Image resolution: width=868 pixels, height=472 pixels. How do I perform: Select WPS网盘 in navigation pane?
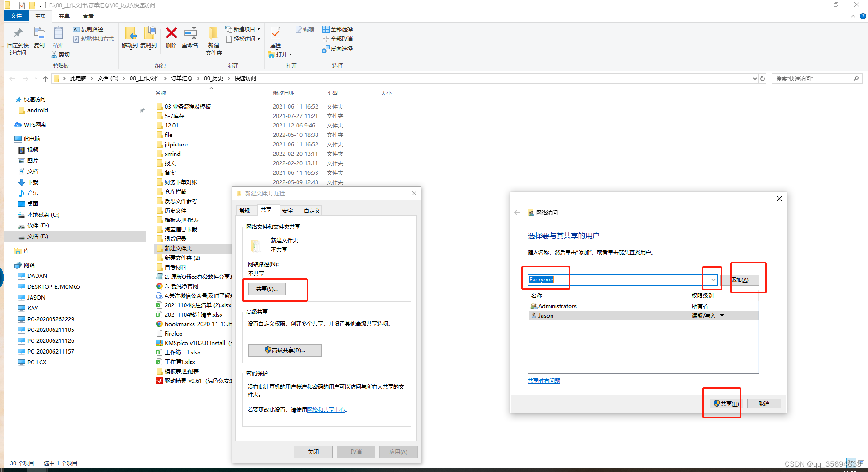(x=31, y=125)
